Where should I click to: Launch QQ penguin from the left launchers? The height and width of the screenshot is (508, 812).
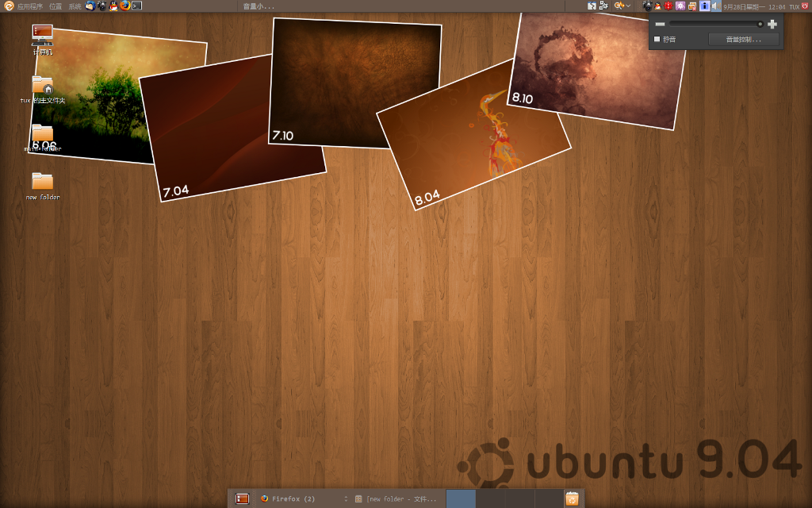click(113, 6)
